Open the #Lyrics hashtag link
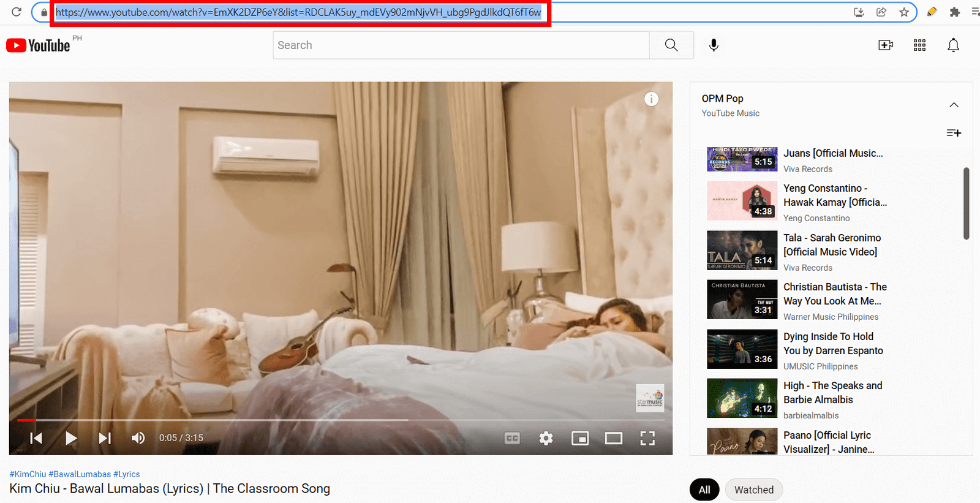Viewport: 980px width, 503px height. coord(127,474)
